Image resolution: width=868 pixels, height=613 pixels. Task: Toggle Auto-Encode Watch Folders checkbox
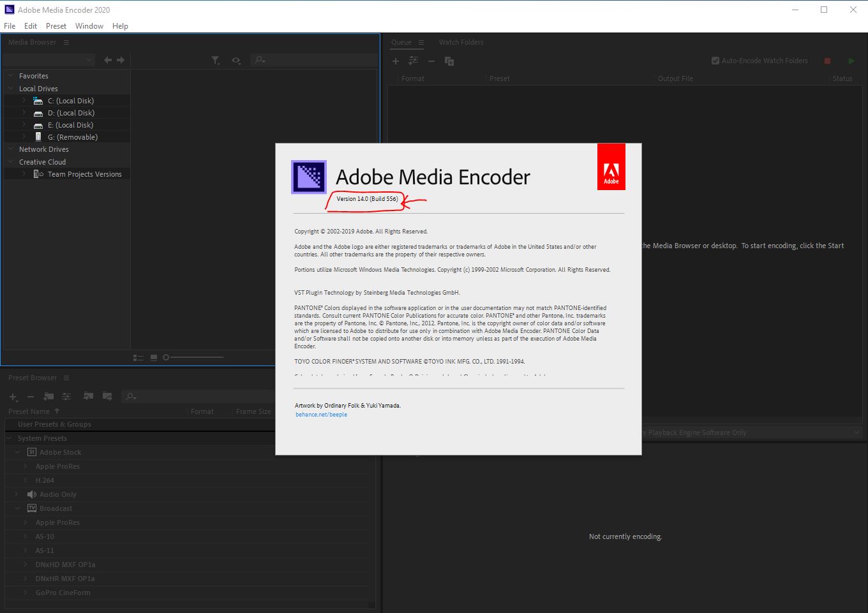pyautogui.click(x=715, y=61)
